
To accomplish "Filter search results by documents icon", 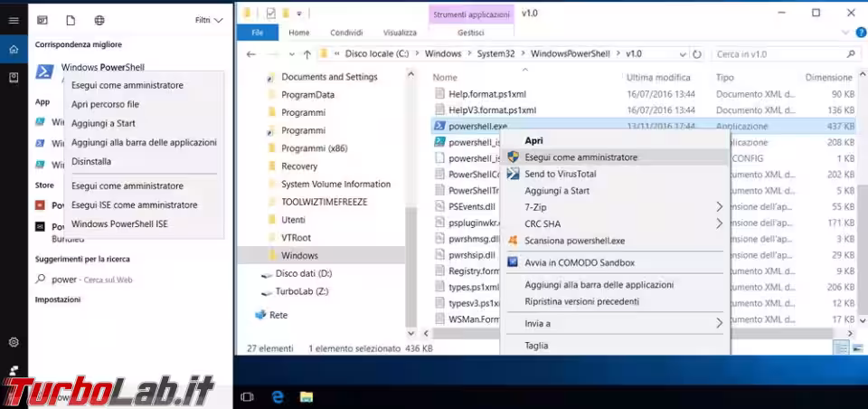I will tap(71, 21).
